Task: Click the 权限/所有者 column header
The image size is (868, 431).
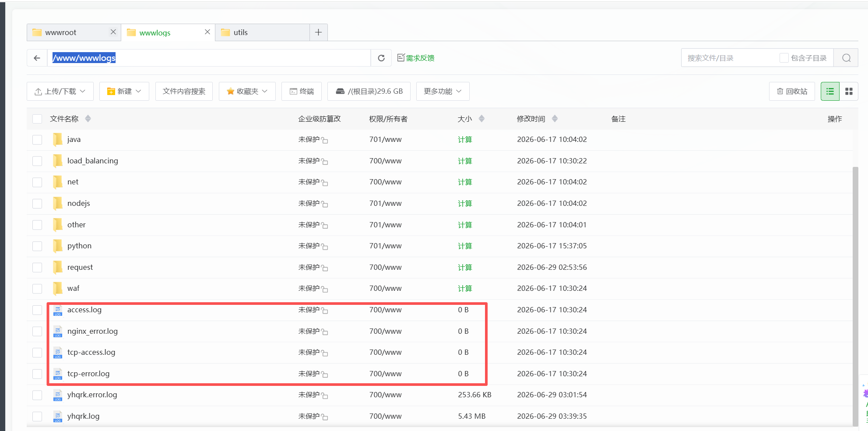Action: point(388,119)
